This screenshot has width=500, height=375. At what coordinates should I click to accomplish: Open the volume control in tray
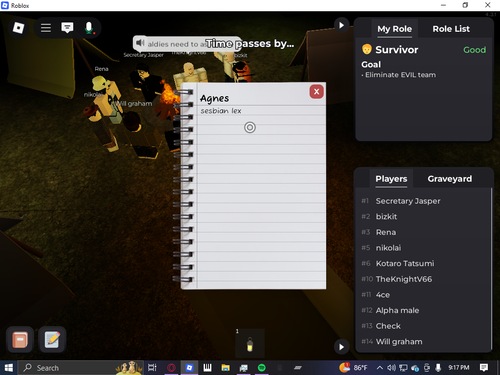coord(391,368)
